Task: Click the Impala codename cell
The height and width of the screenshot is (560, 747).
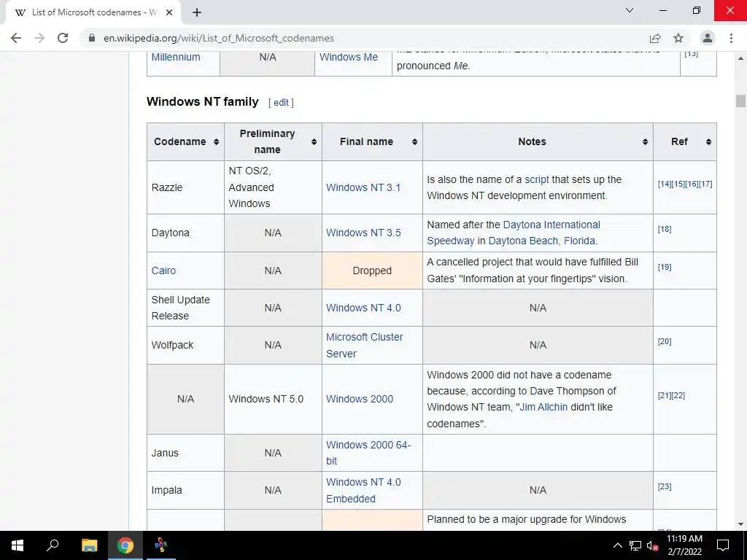Action: click(x=185, y=491)
